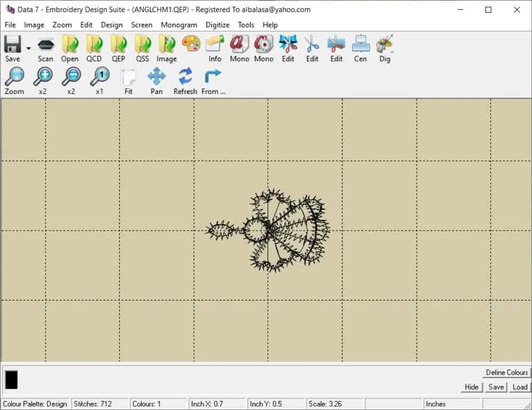
Task: Click the Mono icon with letter C
Action: click(x=264, y=44)
